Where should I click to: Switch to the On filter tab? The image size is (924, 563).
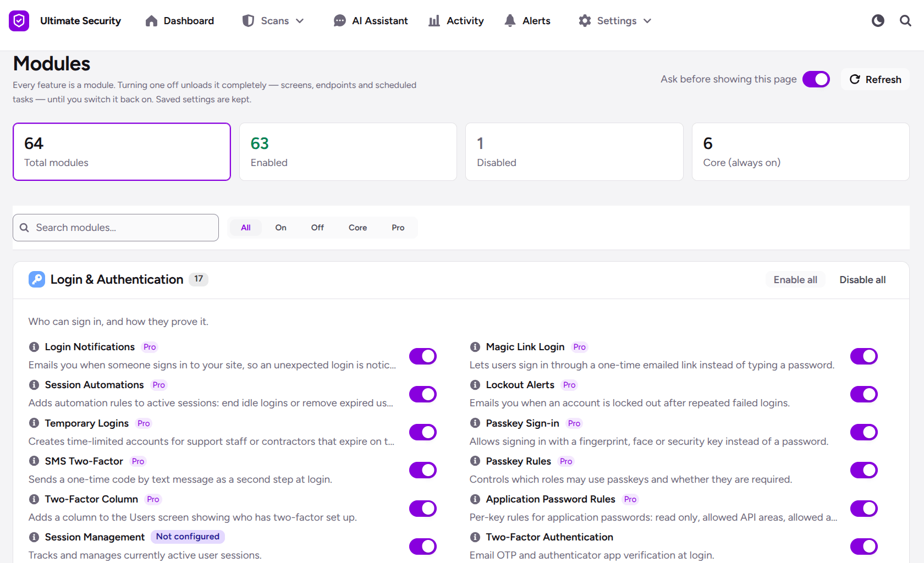(280, 228)
